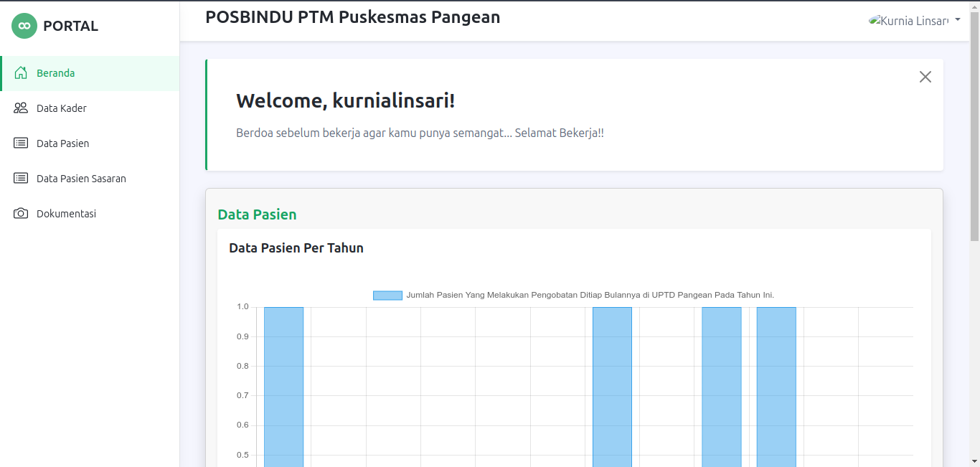This screenshot has width=980, height=467.
Task: Click the green infinity Portal logo
Action: tap(24, 26)
